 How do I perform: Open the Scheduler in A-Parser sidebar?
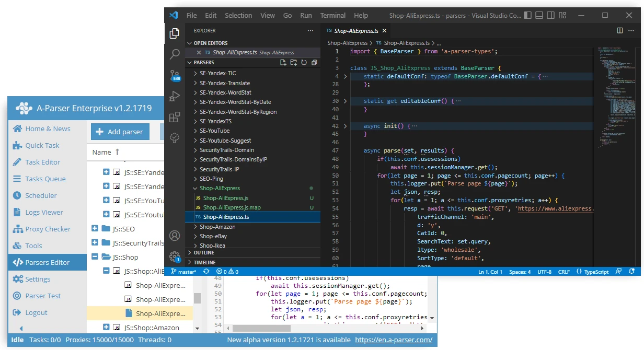coord(40,195)
